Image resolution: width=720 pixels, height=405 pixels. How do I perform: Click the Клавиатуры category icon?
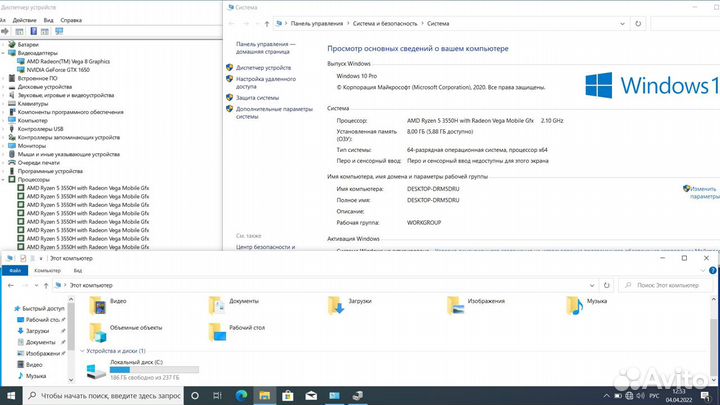click(12, 104)
